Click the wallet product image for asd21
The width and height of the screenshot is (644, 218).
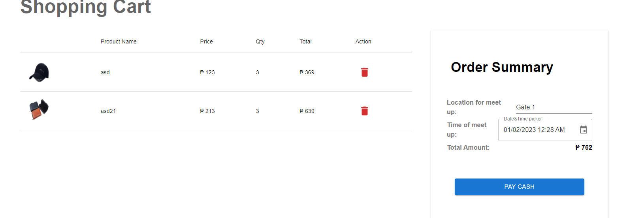point(39,109)
